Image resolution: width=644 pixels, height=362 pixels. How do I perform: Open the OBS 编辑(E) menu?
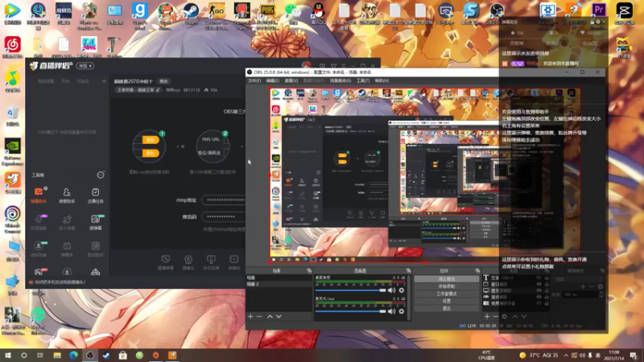(x=272, y=81)
